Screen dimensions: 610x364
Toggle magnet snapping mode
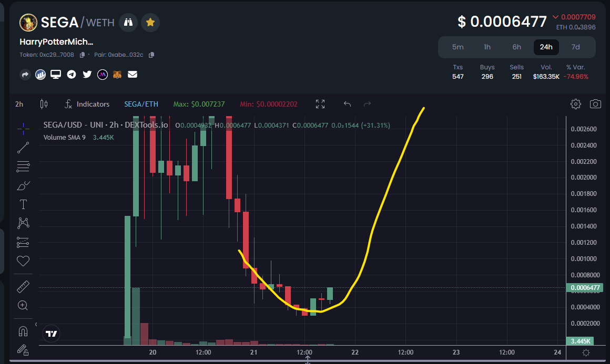tap(23, 330)
